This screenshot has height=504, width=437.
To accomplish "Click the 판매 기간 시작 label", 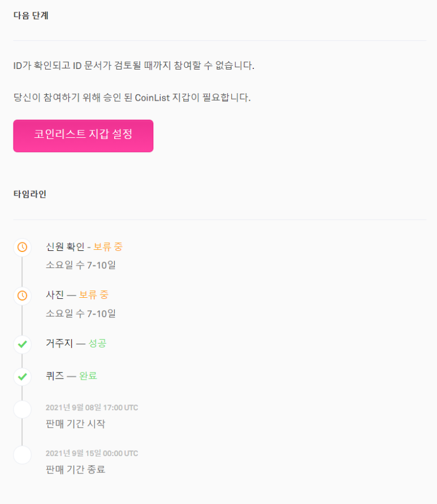I will click(x=75, y=424).
